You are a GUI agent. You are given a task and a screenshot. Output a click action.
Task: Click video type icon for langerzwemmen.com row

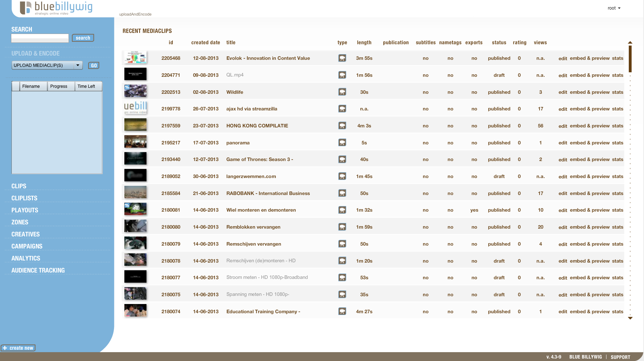tap(342, 176)
